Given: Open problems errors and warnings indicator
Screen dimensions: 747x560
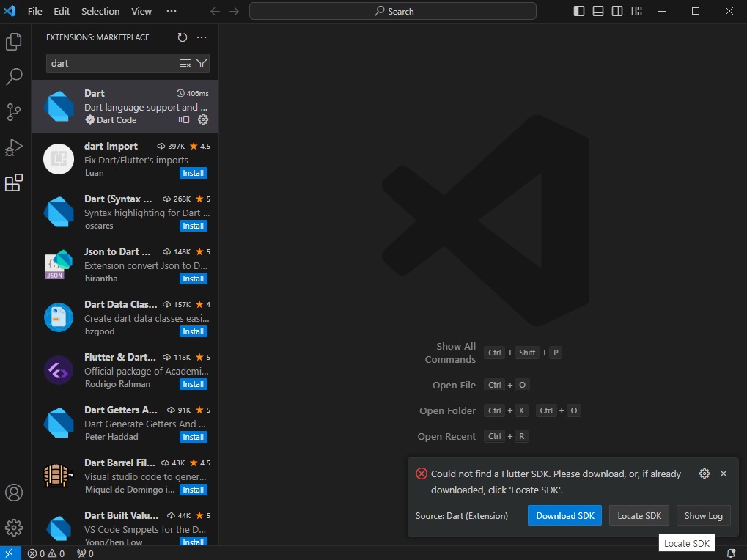Looking at the screenshot, I should pos(46,553).
